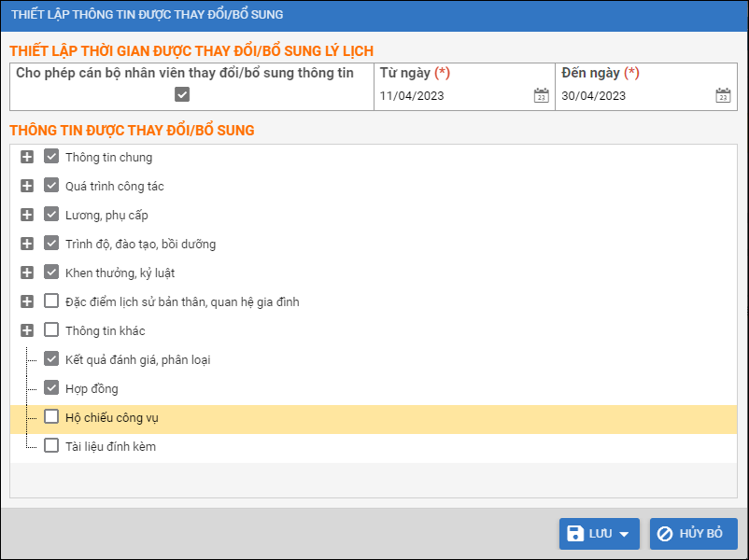
Task: Uncheck Cho phép cán bộ nhân viên checkbox
Action: pyautogui.click(x=182, y=94)
